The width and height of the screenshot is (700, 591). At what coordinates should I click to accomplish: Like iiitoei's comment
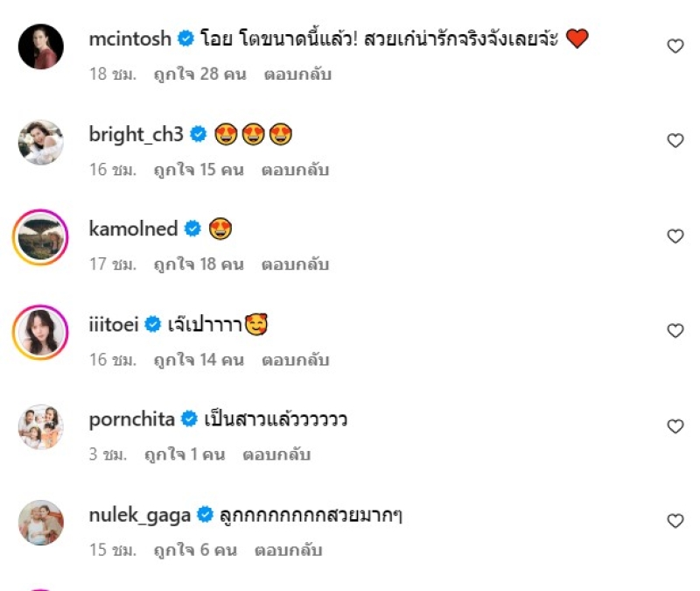(675, 331)
